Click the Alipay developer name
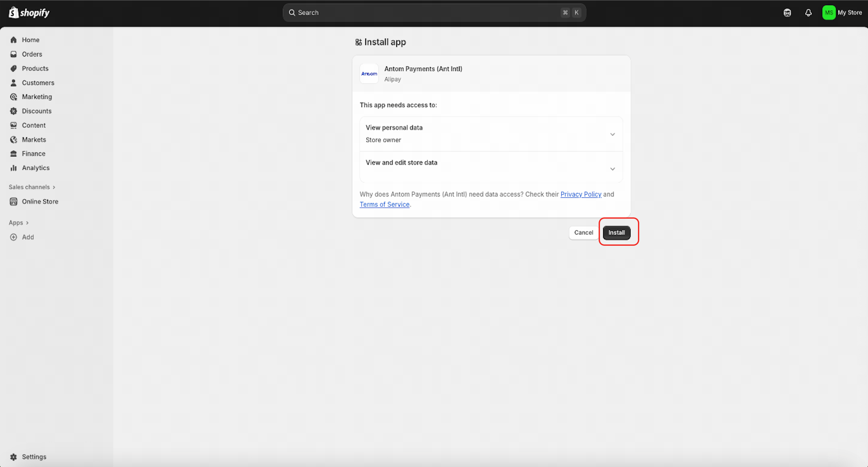 (x=392, y=79)
